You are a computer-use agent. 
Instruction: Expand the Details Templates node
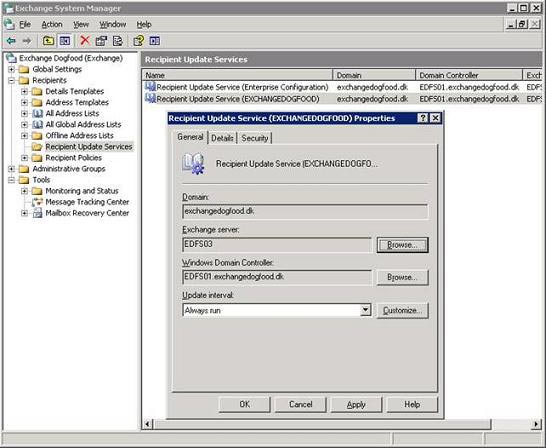24,92
